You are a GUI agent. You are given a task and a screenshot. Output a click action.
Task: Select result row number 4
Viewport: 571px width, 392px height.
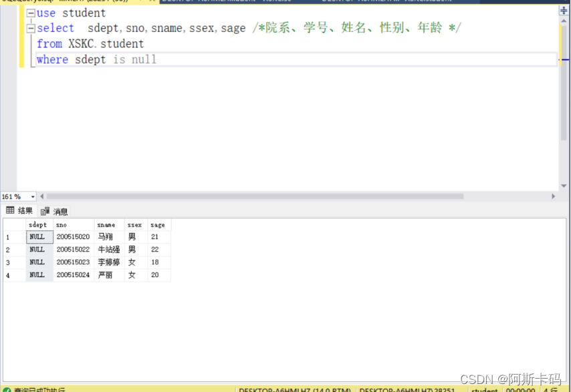coord(15,275)
